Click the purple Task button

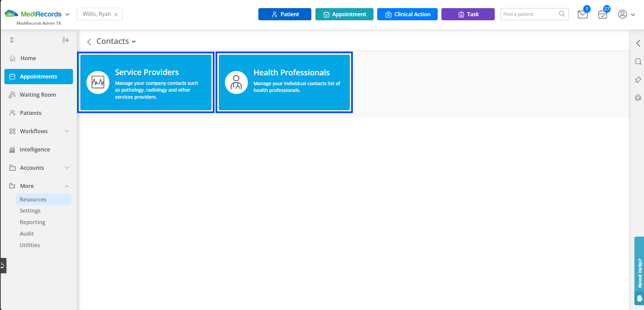click(x=468, y=14)
